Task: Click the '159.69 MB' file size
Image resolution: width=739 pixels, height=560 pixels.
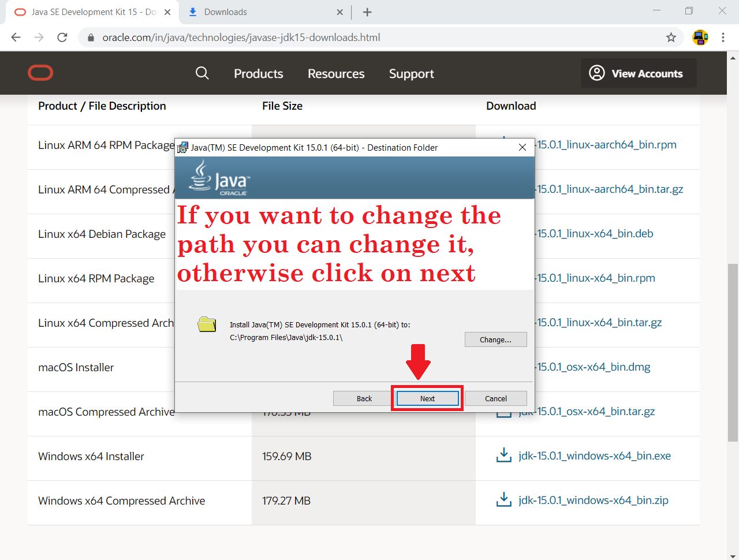Action: pos(287,456)
